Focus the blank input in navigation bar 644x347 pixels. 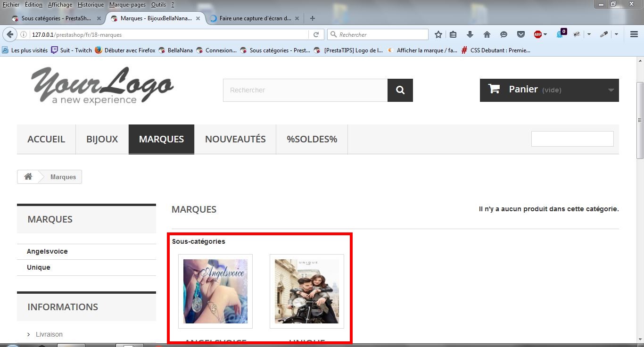pyautogui.click(x=572, y=139)
